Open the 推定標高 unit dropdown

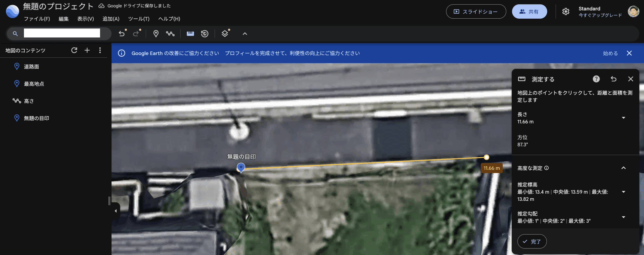(x=623, y=192)
